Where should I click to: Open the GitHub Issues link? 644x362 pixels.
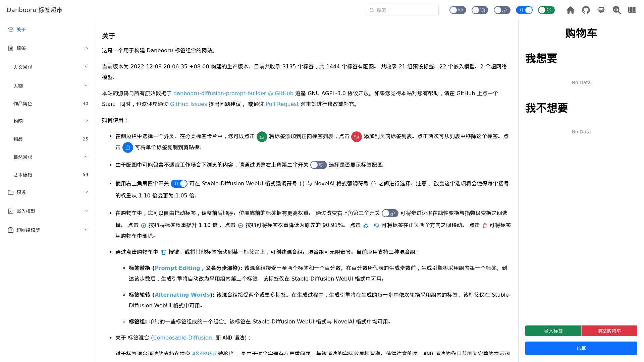tap(189, 104)
